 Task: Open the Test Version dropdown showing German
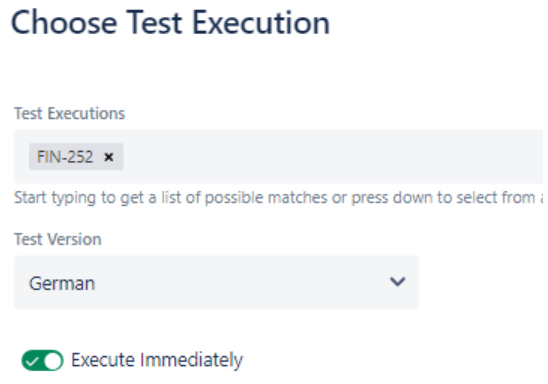[x=216, y=282]
